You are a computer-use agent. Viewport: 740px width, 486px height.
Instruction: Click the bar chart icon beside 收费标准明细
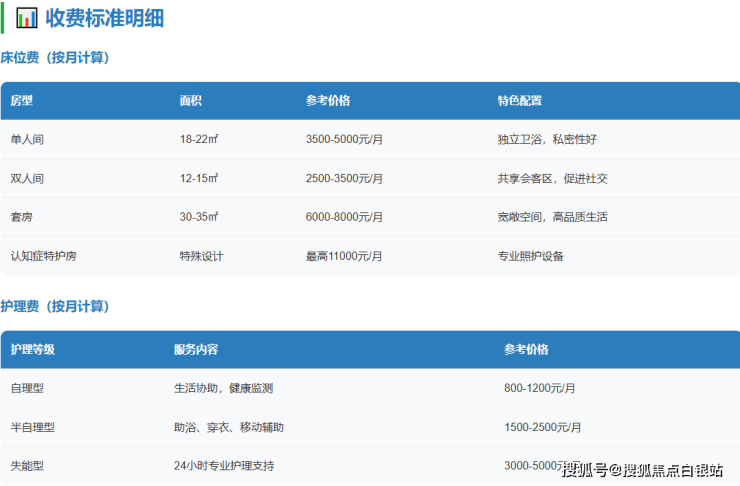tap(27, 18)
